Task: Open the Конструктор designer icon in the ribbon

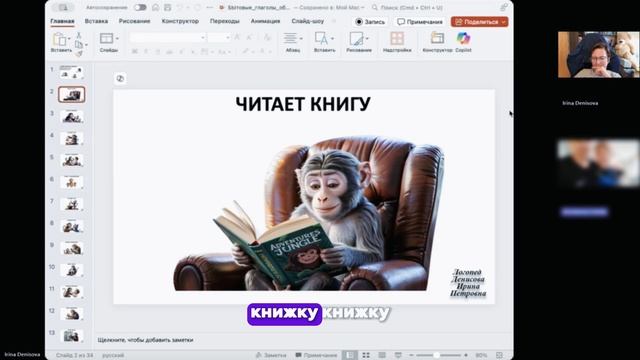Action: [x=437, y=38]
